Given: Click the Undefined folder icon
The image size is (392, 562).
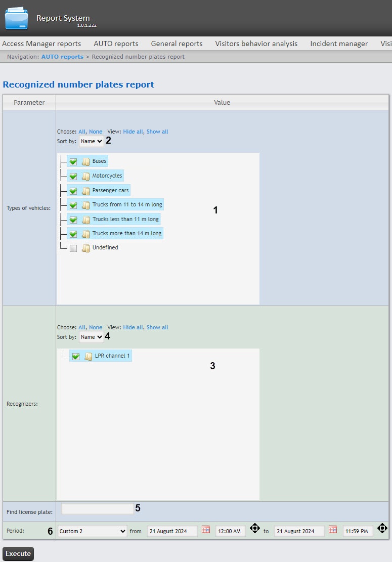Looking at the screenshot, I should pyautogui.click(x=86, y=248).
